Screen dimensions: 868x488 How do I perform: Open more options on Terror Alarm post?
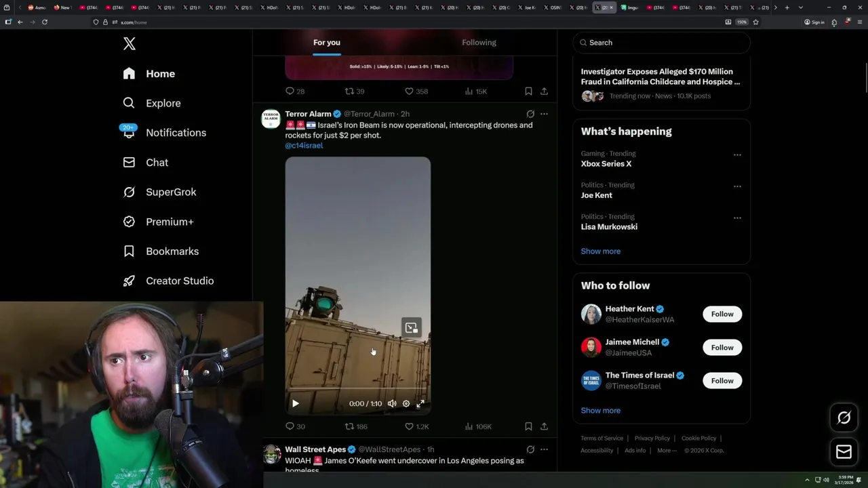click(x=544, y=114)
